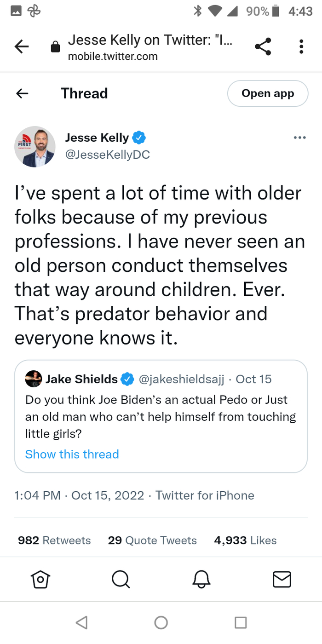Expand the tweet's more options ellipsis

coord(299,138)
